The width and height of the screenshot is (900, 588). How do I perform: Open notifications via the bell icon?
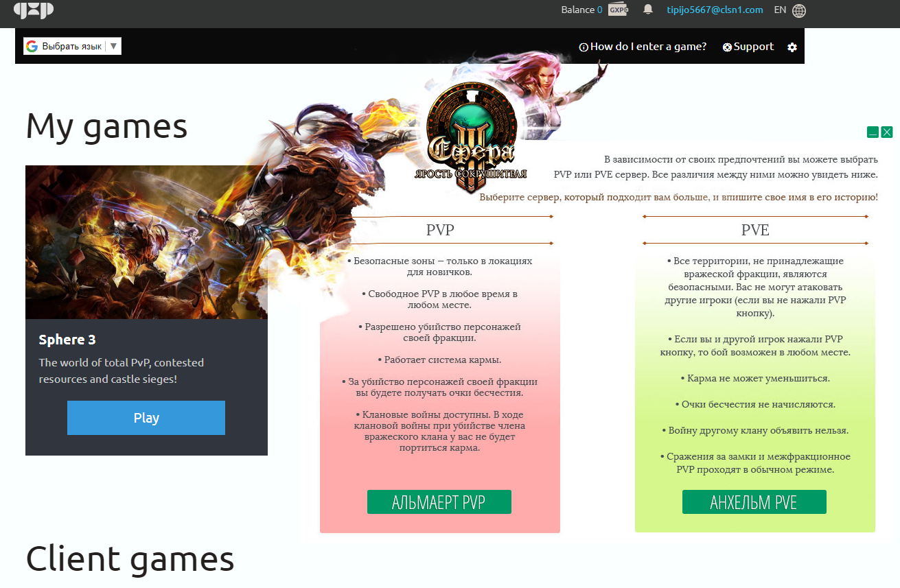648,10
